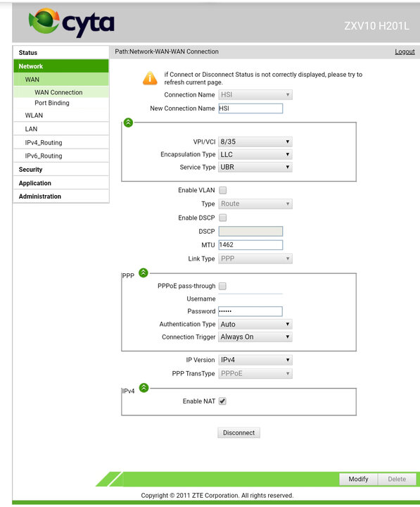Select Port Binding in the sidebar
Screen dimensions: 420x507
click(52, 103)
